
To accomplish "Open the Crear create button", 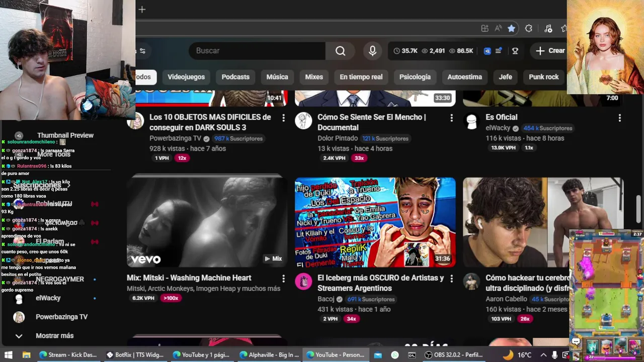I will (x=550, y=51).
